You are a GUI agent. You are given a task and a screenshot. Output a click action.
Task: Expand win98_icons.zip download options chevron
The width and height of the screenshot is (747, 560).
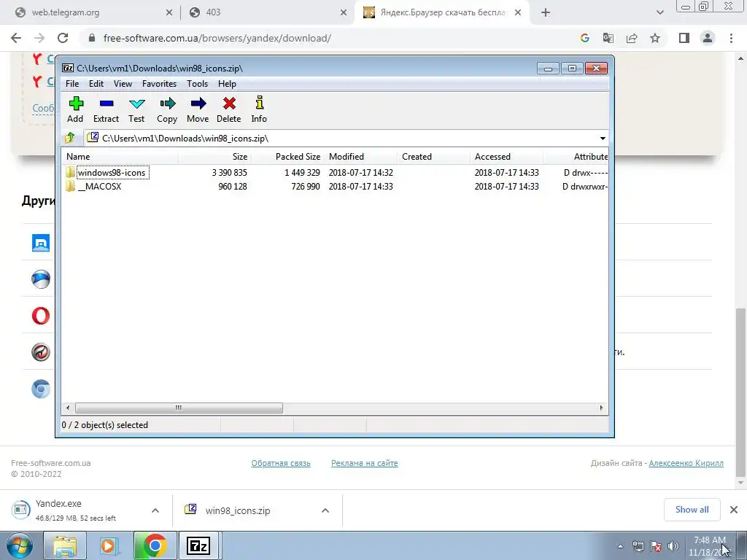tap(325, 510)
